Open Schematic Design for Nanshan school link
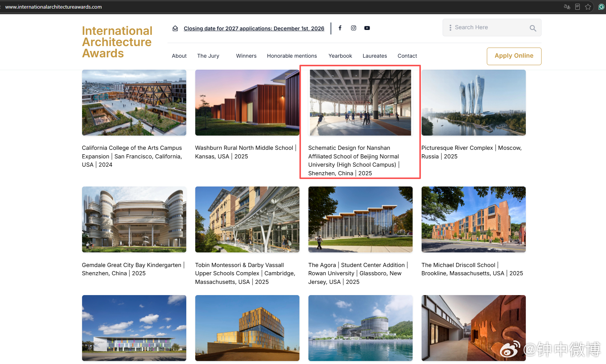The image size is (606, 364). [354, 161]
